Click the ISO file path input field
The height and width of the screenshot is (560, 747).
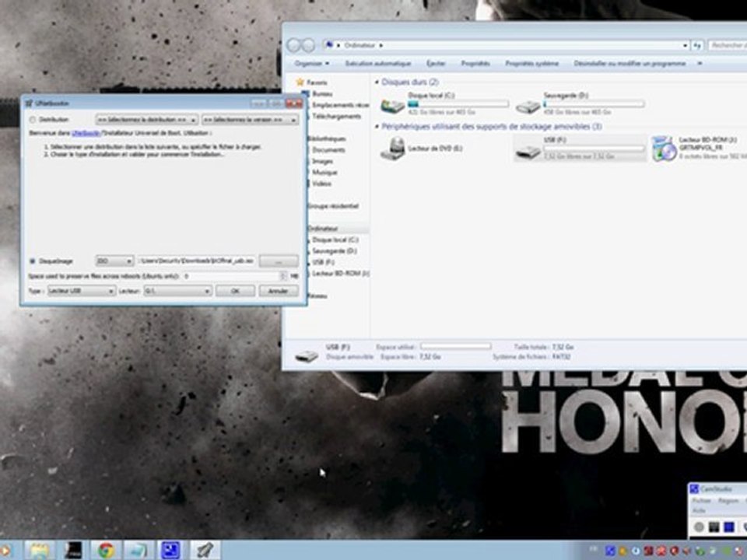pos(197,261)
